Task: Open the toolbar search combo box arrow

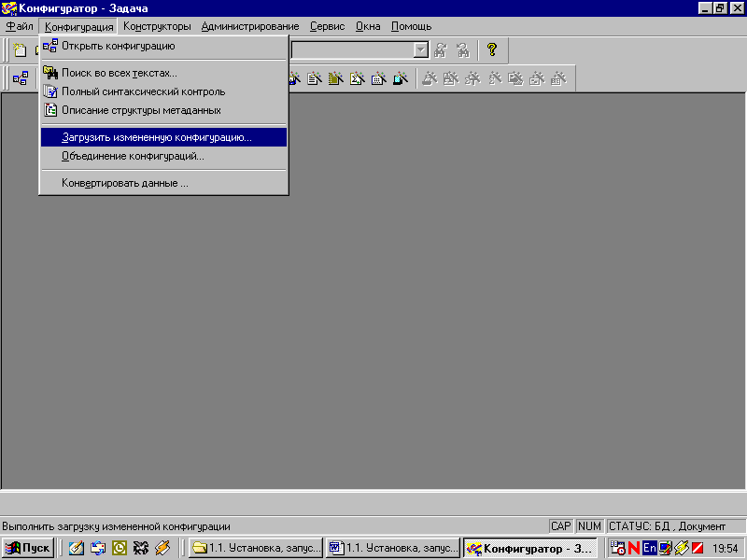Action: [421, 49]
